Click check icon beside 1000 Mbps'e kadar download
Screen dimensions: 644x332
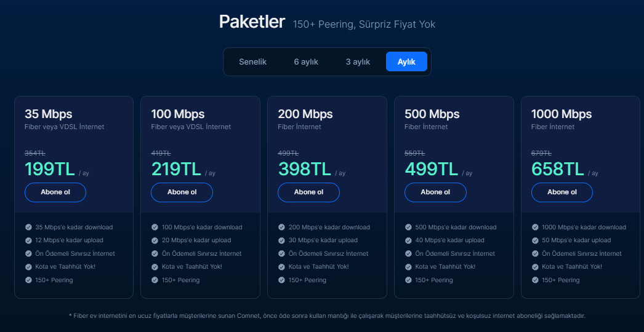[535, 227]
